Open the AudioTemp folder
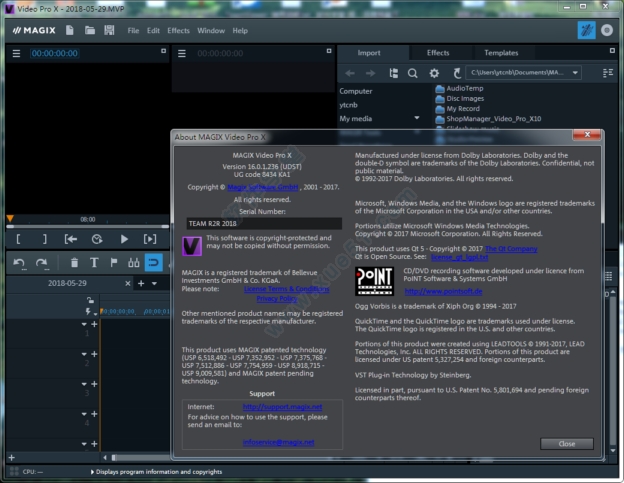624x483 pixels. point(459,88)
